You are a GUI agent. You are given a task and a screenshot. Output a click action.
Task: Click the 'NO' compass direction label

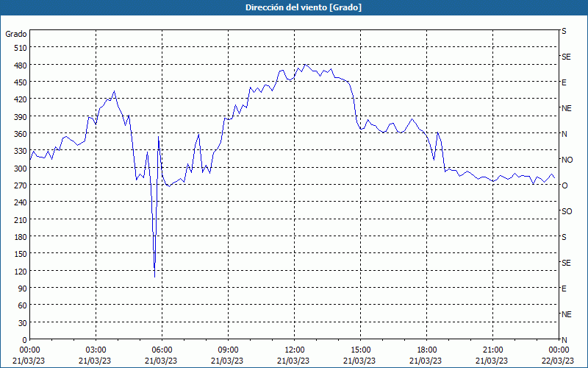pos(567,160)
